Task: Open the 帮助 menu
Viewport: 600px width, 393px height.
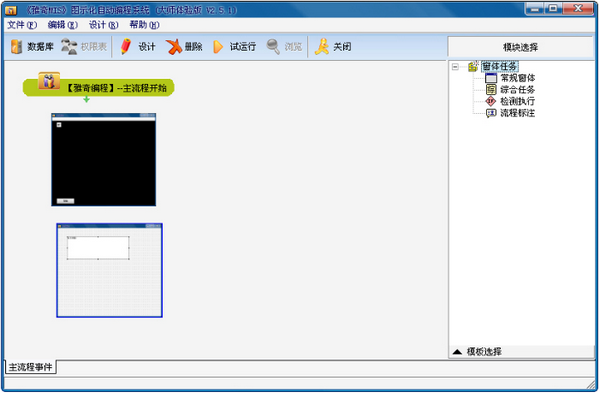Action: 144,25
